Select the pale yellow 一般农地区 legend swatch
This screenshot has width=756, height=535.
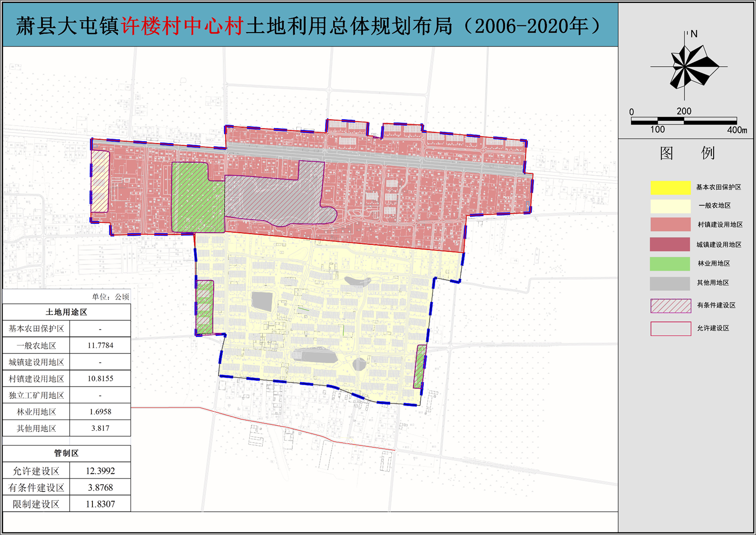pyautogui.click(x=670, y=206)
